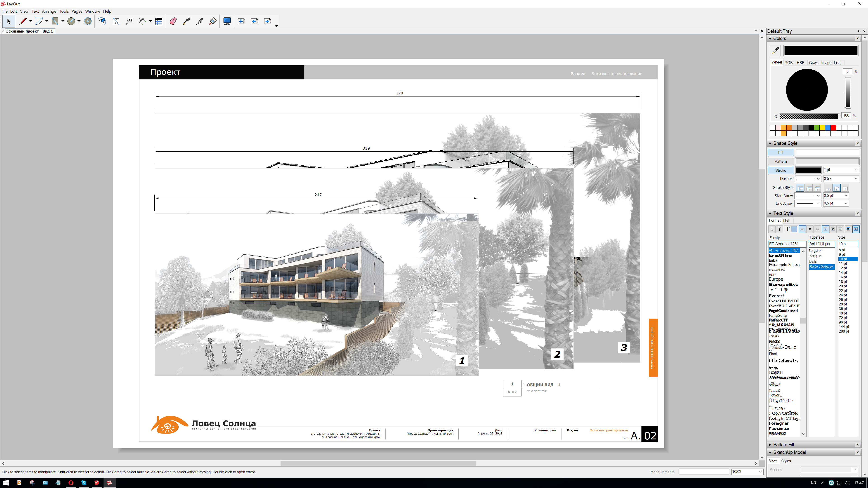Open the Arrange menu
Viewport: 868px width, 488px height.
click(49, 11)
